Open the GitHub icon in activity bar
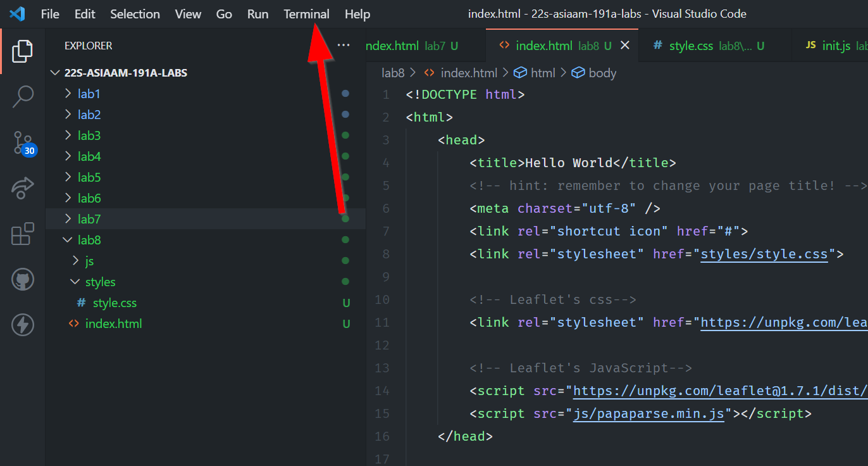Viewport: 868px width, 466px height. click(23, 279)
